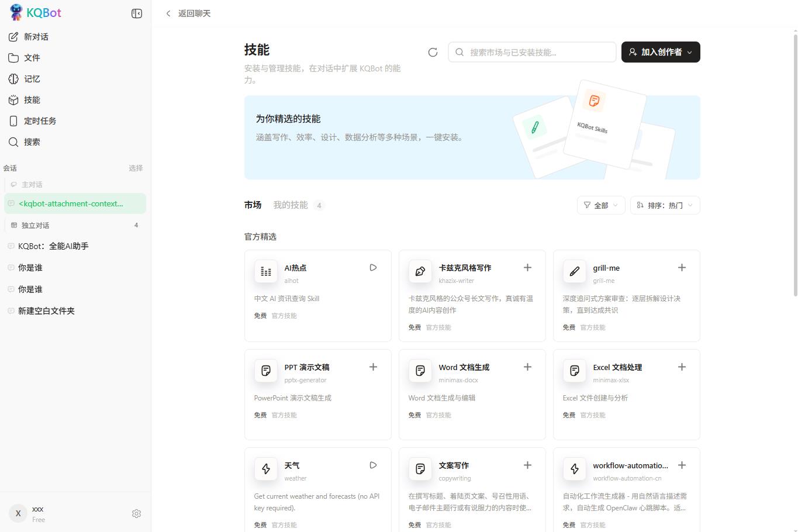This screenshot has height=532, width=798.
Task: Open settings gear in the user bar
Action: click(136, 513)
